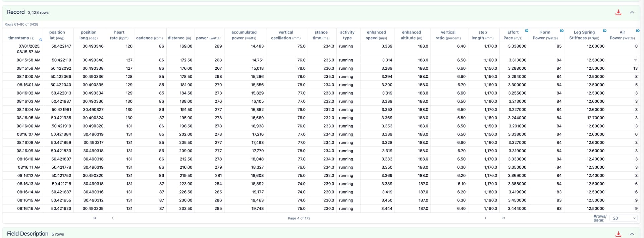Download the Record table data
Viewport: 644px width, 238px height.
(618, 12)
